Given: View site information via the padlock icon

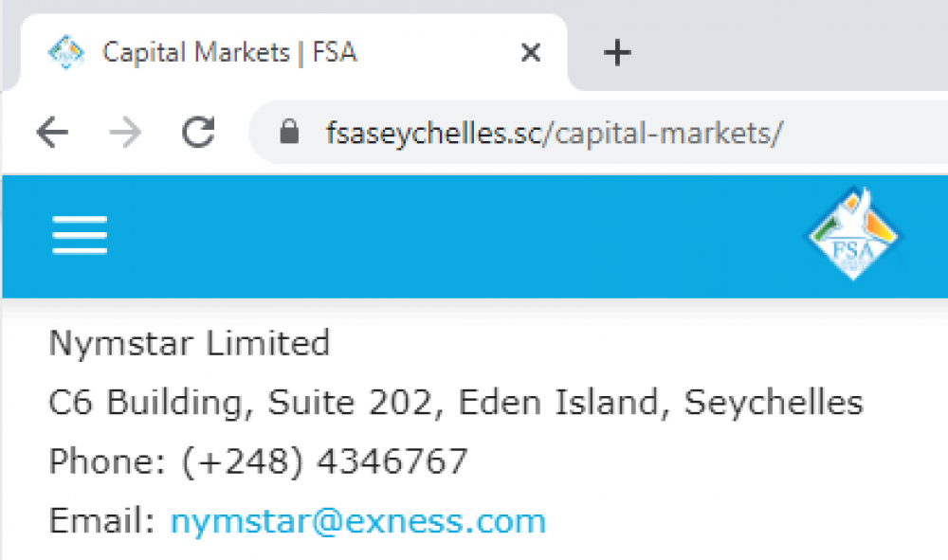Looking at the screenshot, I should click(289, 132).
